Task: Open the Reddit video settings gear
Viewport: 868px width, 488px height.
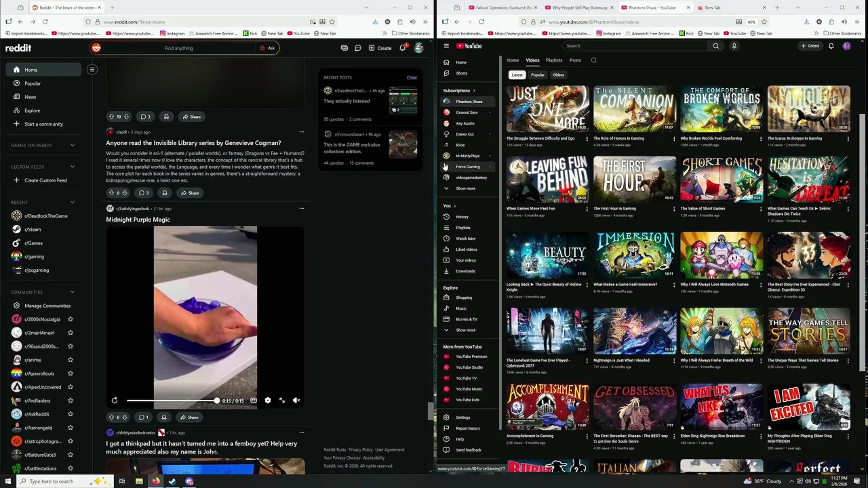Action: [268, 401]
